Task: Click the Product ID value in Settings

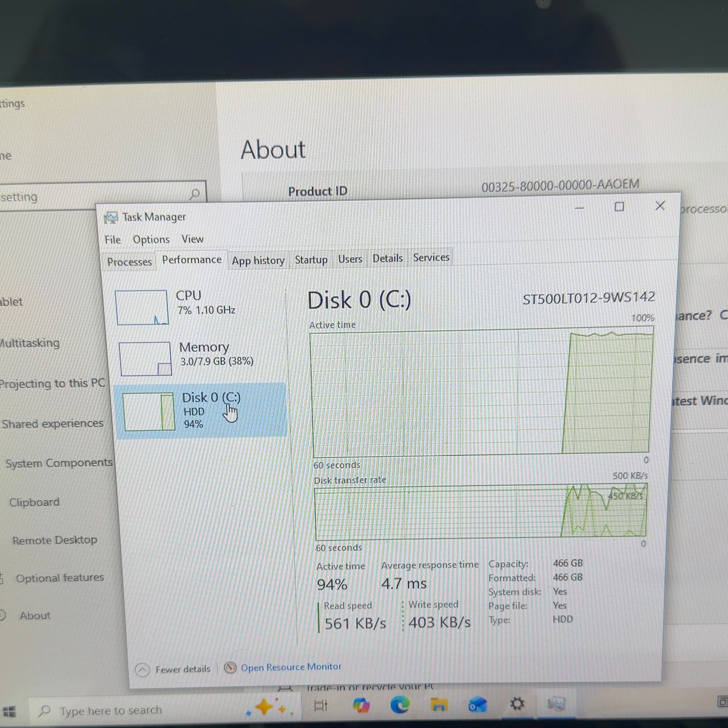Action: pyautogui.click(x=561, y=185)
